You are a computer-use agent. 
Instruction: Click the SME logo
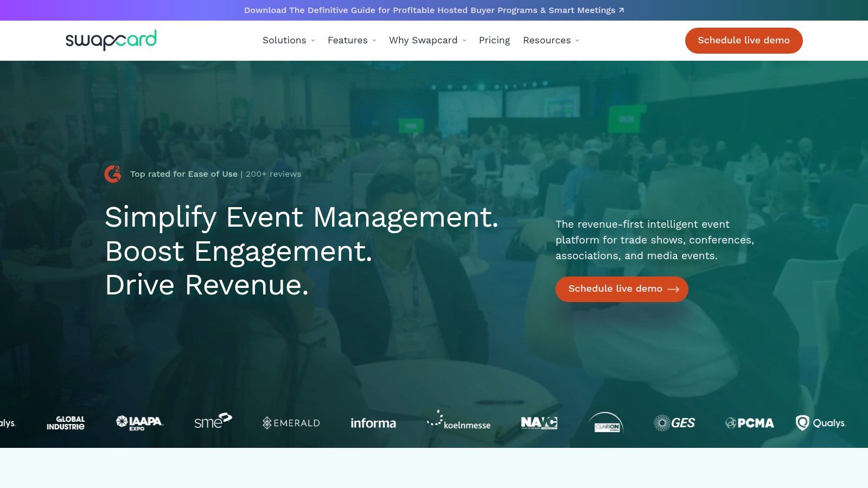pyautogui.click(x=213, y=421)
